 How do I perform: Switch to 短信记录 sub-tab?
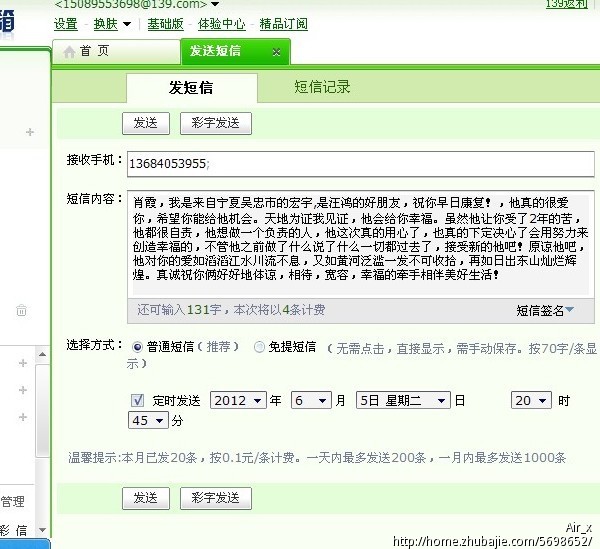pos(322,87)
